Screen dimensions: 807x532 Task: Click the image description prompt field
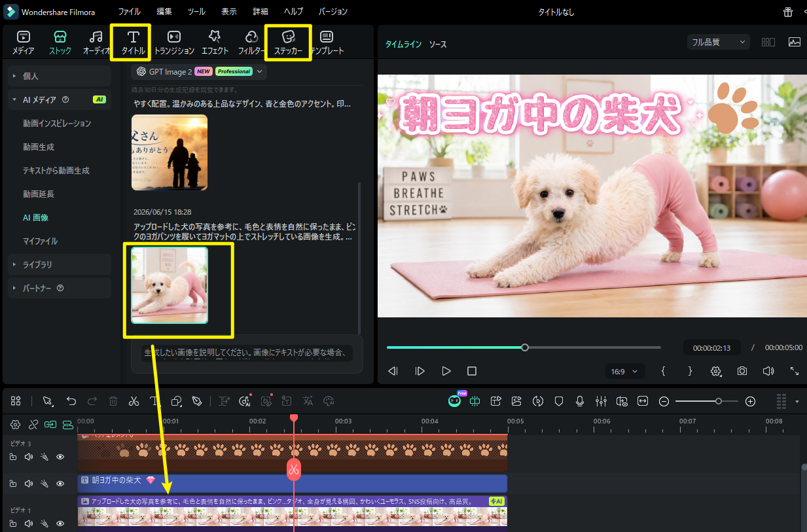(247, 353)
